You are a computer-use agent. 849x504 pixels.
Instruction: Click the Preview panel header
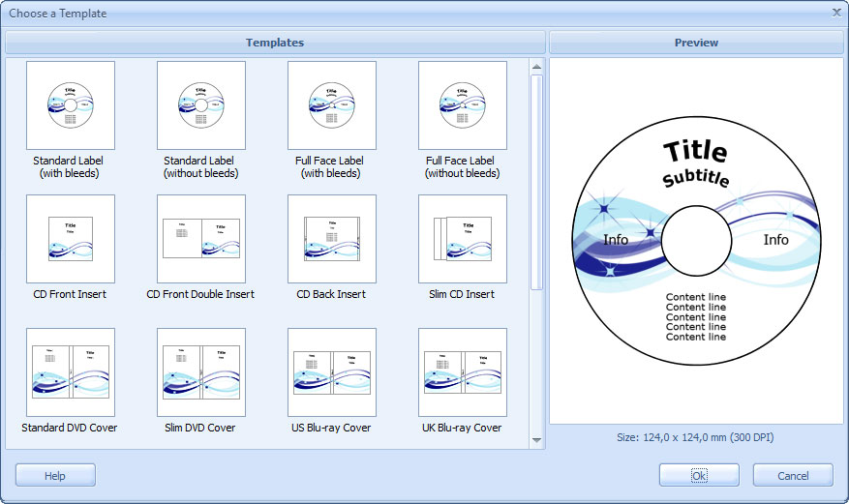click(x=696, y=43)
